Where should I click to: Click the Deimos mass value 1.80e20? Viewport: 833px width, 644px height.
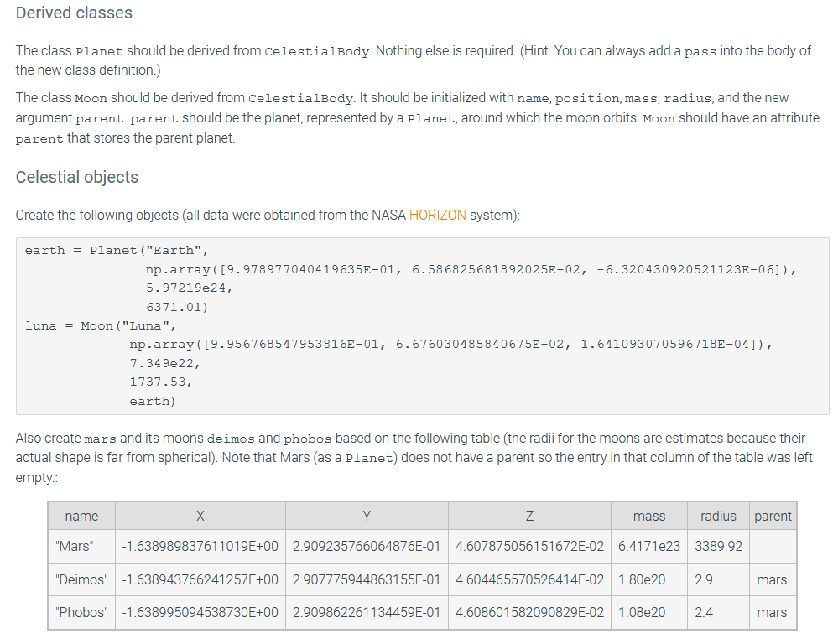(x=649, y=579)
